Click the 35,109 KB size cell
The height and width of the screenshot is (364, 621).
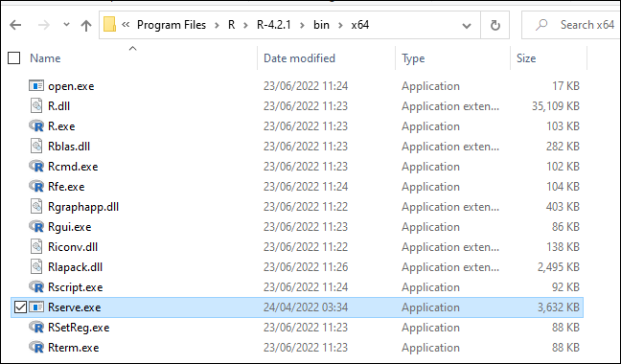tap(556, 106)
